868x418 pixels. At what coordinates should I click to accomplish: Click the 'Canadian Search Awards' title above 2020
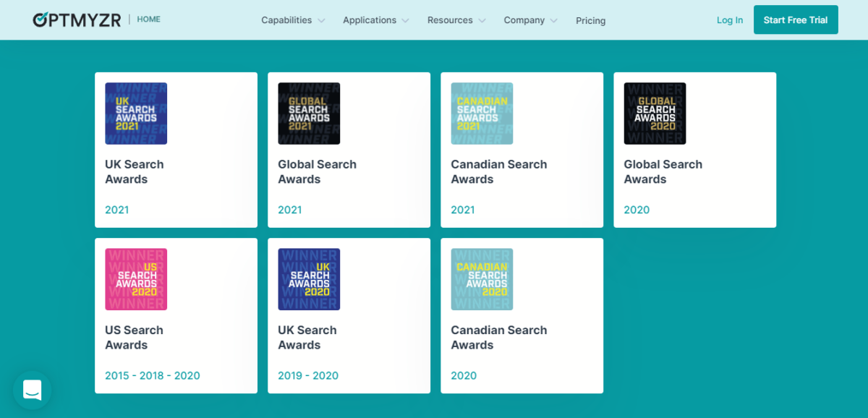coord(499,338)
